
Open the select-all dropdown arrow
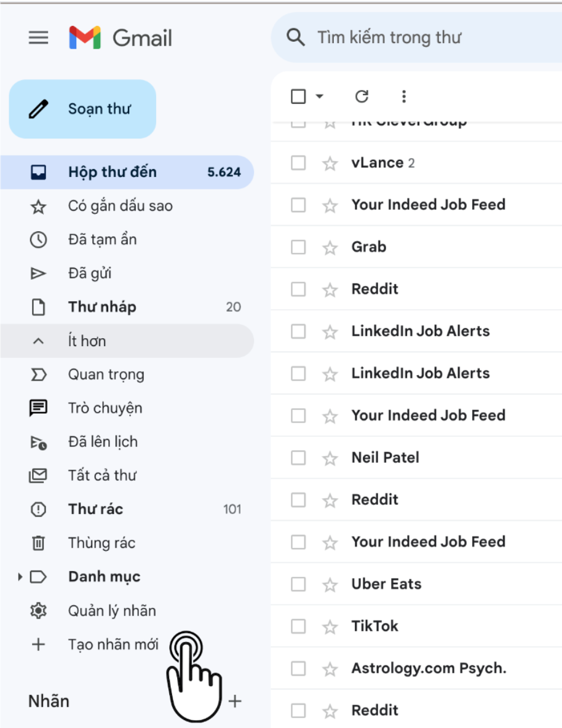pyautogui.click(x=320, y=97)
